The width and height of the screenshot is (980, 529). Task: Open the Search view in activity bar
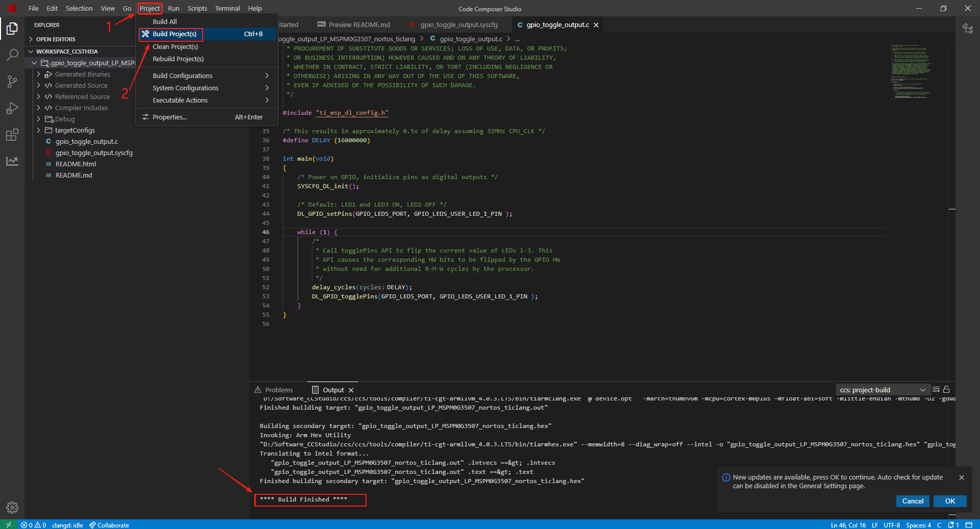point(12,55)
